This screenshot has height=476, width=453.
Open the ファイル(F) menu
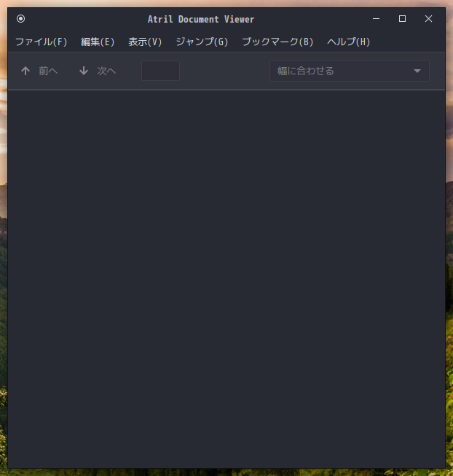click(42, 42)
